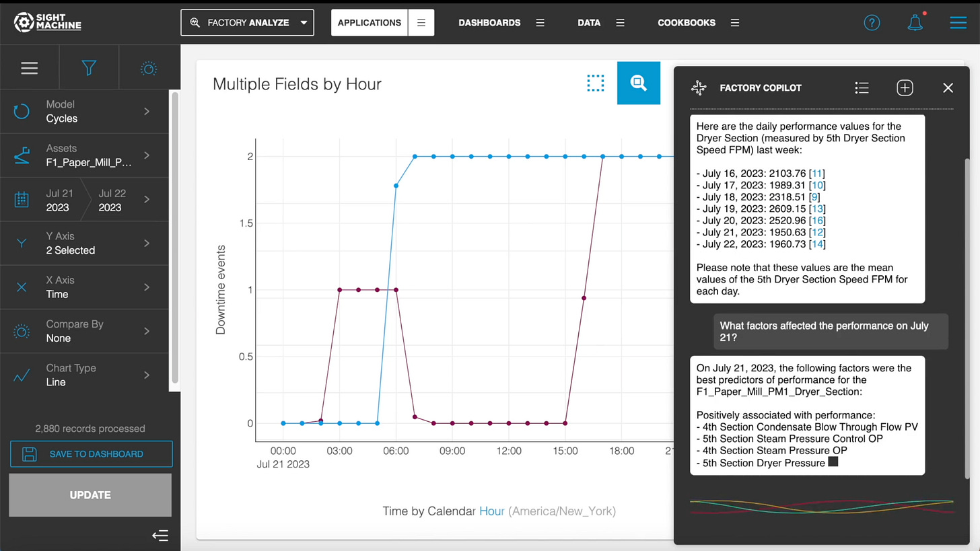Image resolution: width=980 pixels, height=551 pixels.
Task: Expand the Assets F1_Paper_Mill option
Action: [84, 155]
